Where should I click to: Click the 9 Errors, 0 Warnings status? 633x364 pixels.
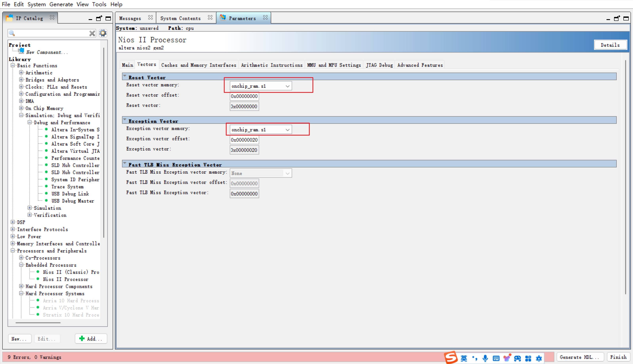[x=34, y=357]
